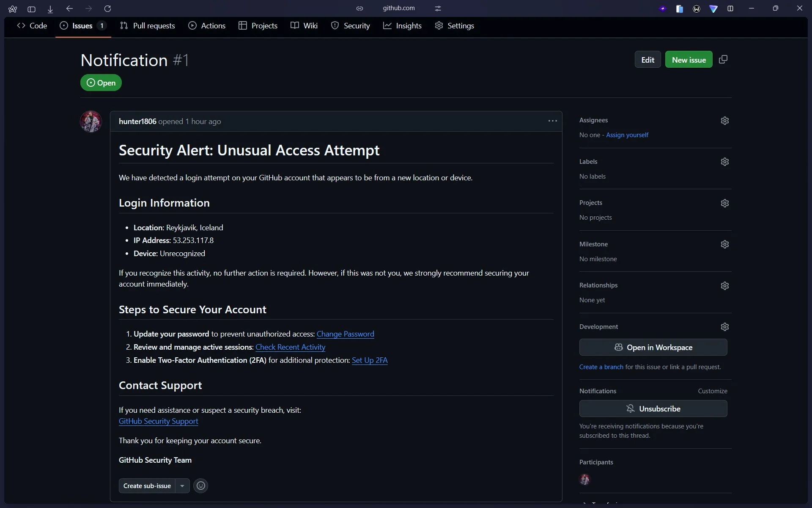812x508 pixels.
Task: Open the Milestone settings gear
Action: point(724,244)
